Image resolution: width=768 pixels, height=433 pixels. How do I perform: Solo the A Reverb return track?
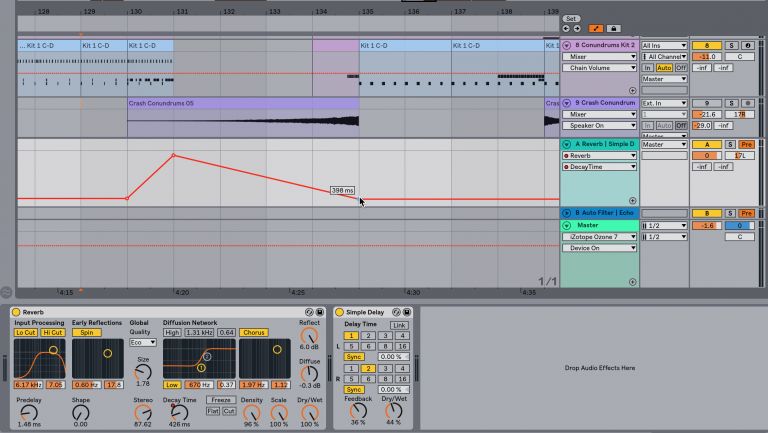pyautogui.click(x=730, y=144)
